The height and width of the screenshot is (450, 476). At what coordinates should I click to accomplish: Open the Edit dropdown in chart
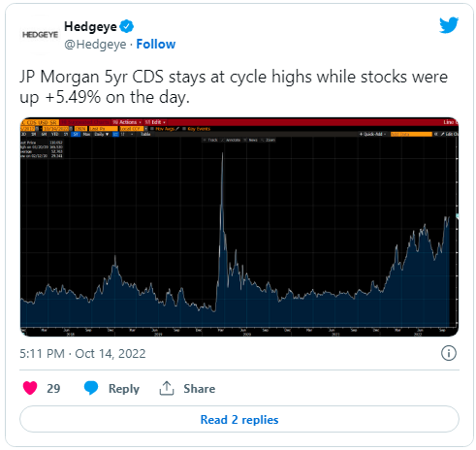tap(155, 122)
